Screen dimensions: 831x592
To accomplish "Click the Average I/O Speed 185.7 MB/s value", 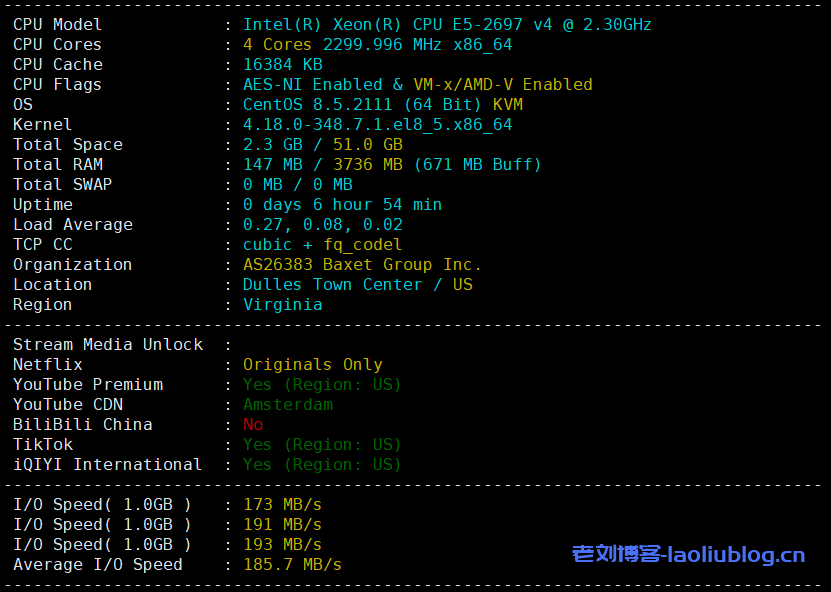I will click(x=292, y=564).
